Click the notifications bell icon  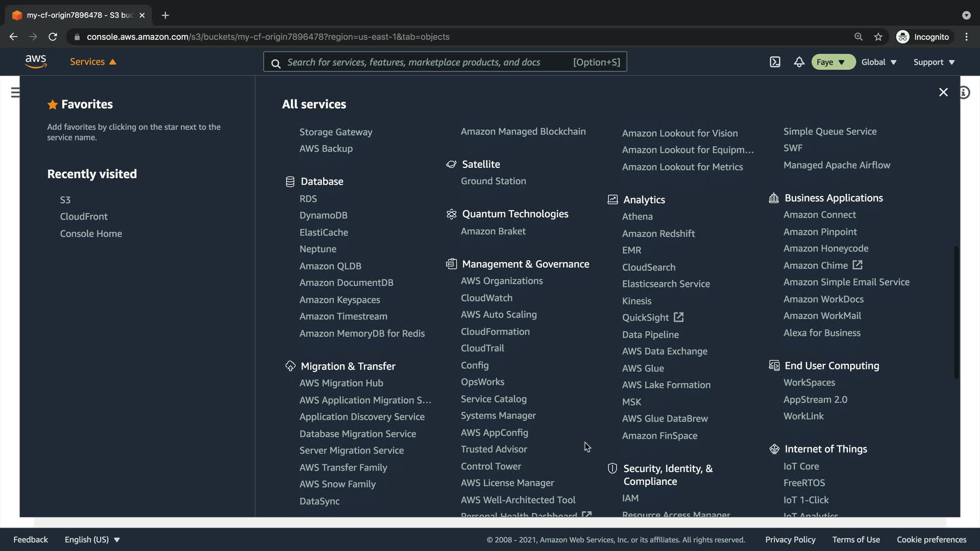click(799, 62)
